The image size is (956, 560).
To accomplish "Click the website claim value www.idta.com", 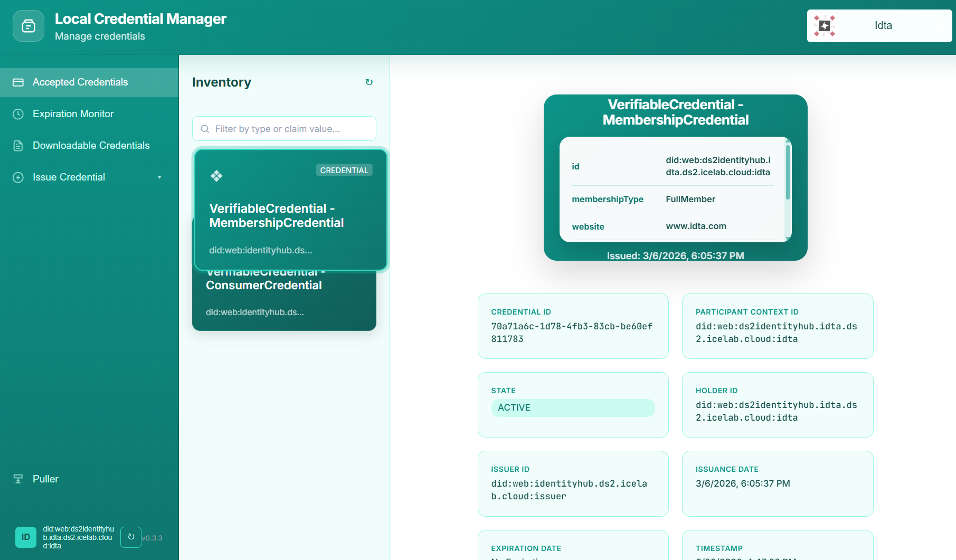I will pyautogui.click(x=696, y=226).
